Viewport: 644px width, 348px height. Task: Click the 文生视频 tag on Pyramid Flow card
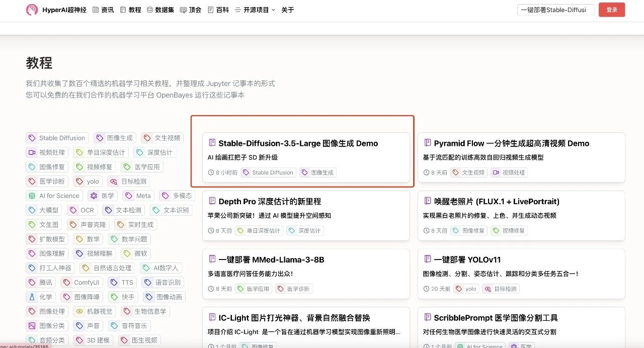tap(468, 172)
